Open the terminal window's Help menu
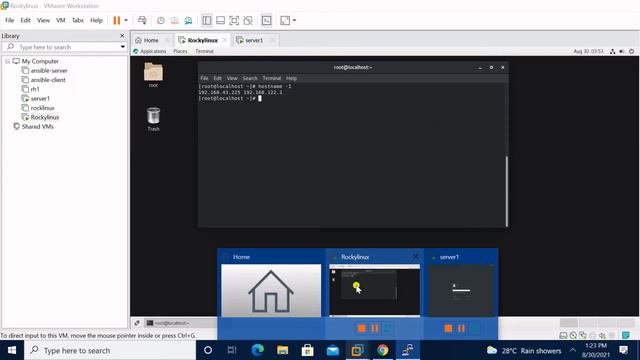Image resolution: width=640 pixels, height=360 pixels. pyautogui.click(x=291, y=78)
